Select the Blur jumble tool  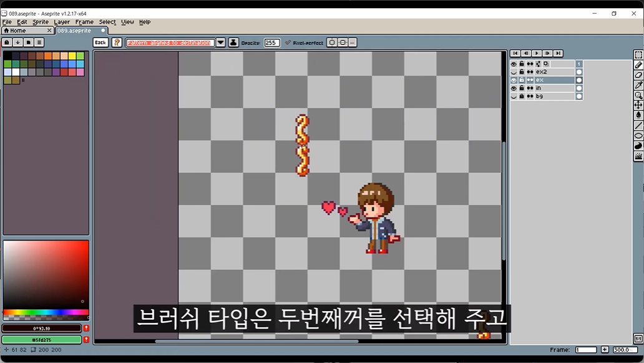(638, 156)
